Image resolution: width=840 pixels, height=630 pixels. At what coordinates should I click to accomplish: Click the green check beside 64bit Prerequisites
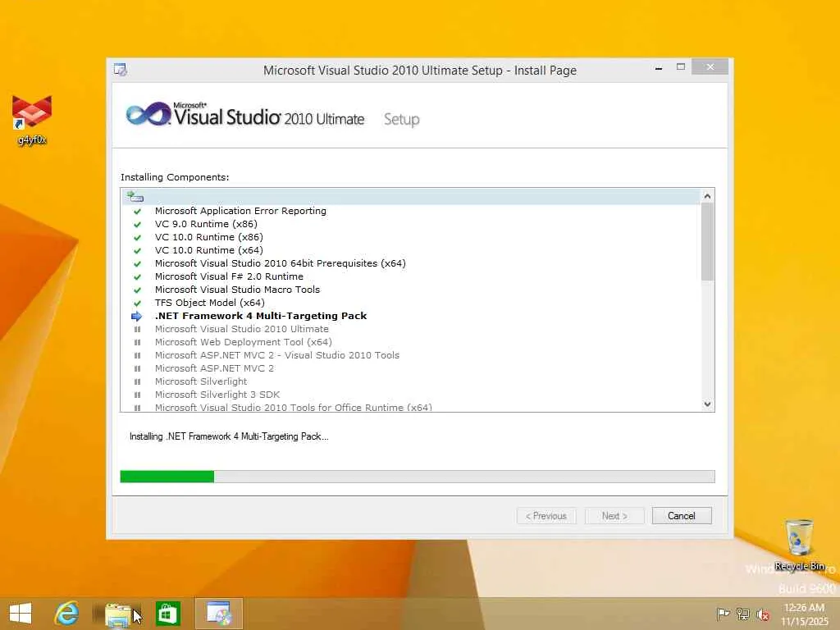(x=137, y=263)
